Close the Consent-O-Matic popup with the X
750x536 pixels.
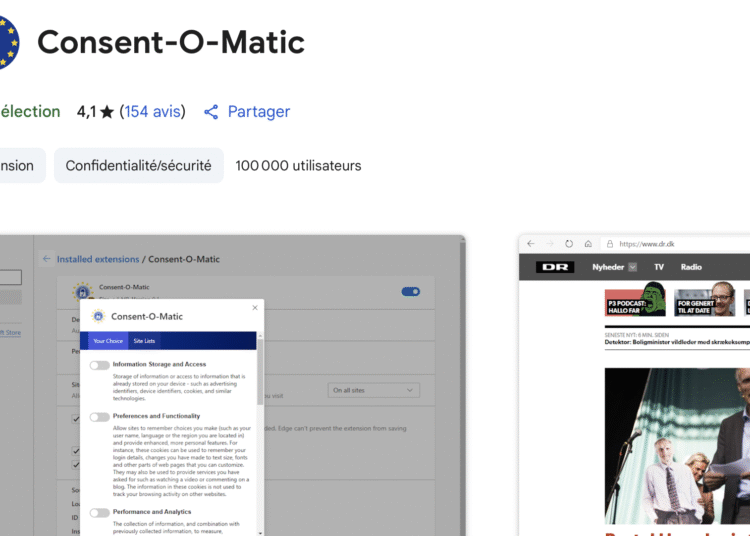[x=255, y=307]
